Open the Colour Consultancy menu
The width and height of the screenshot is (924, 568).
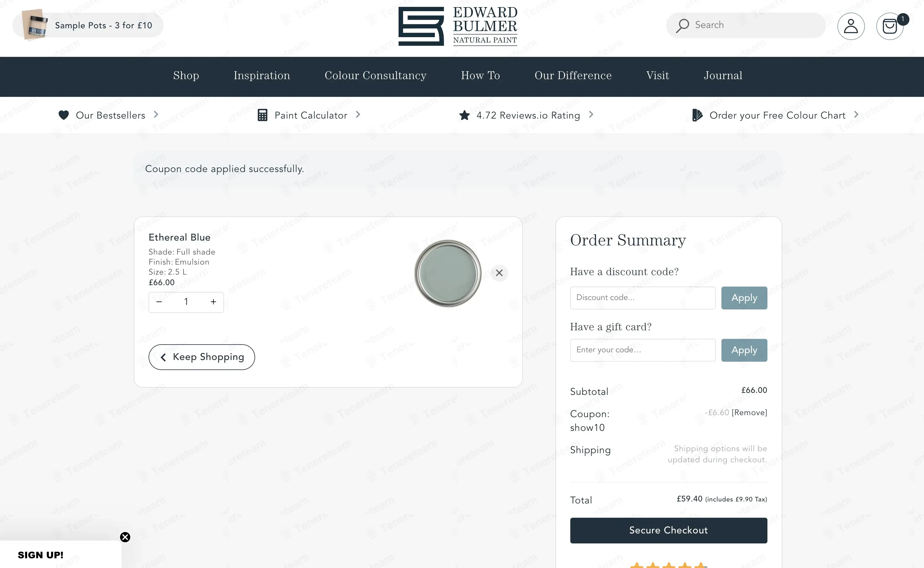tap(376, 76)
